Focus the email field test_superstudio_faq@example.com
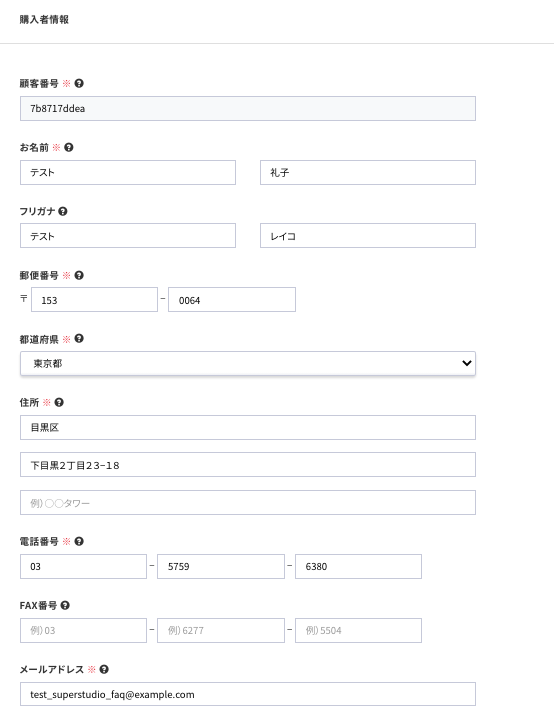Image resolution: width=554 pixels, height=721 pixels. (248, 694)
